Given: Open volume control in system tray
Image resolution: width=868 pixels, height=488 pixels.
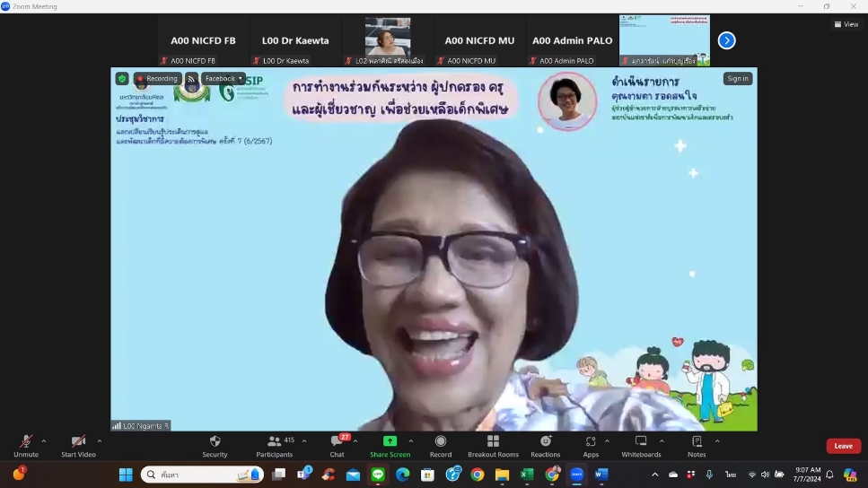Looking at the screenshot, I should [765, 475].
